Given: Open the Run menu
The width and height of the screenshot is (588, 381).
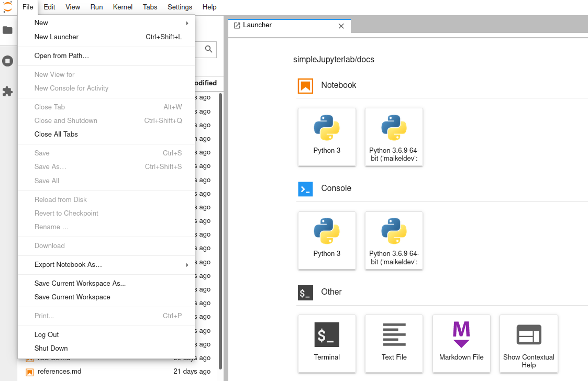Looking at the screenshot, I should (x=97, y=7).
